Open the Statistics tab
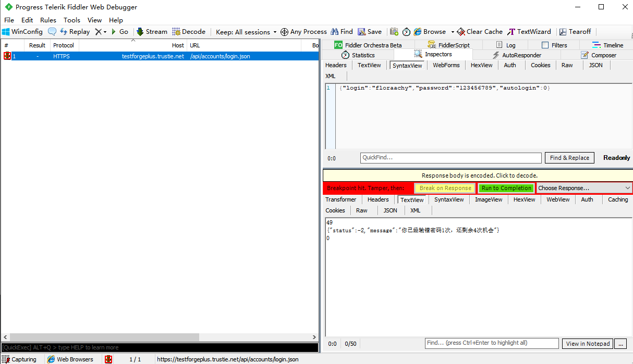Screen dimensions: 633x364 [x=358, y=55]
